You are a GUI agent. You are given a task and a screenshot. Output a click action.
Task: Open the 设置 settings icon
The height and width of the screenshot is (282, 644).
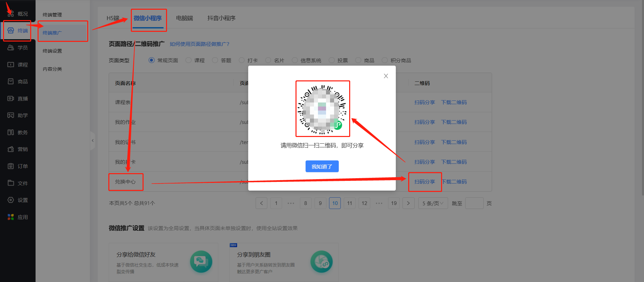[x=11, y=200]
